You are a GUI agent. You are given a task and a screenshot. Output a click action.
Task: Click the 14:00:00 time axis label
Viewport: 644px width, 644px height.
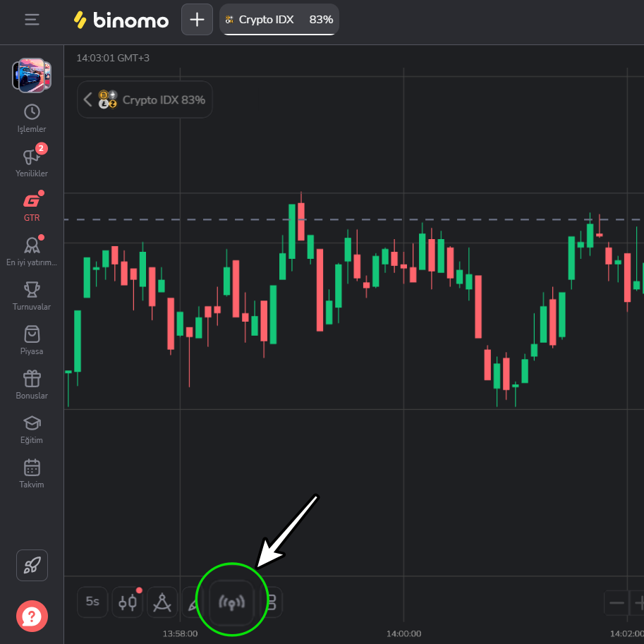(403, 633)
